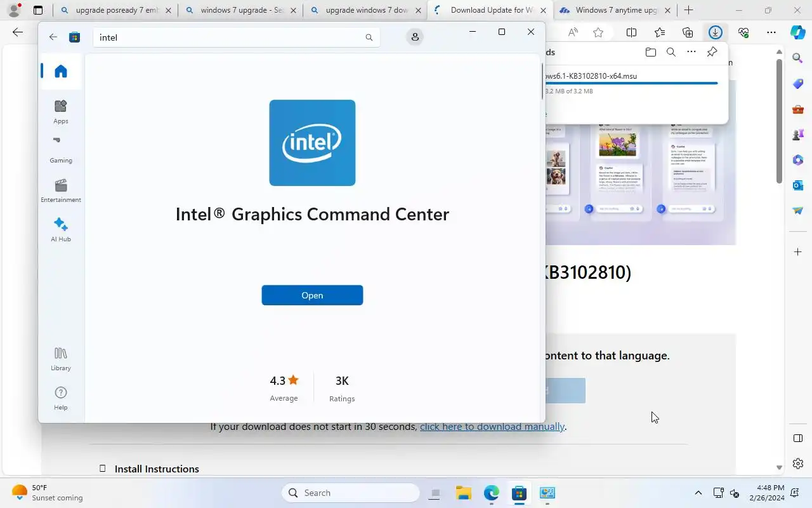Click the Microsoft Store taskbar icon
This screenshot has width=812, height=508.
(x=520, y=493)
